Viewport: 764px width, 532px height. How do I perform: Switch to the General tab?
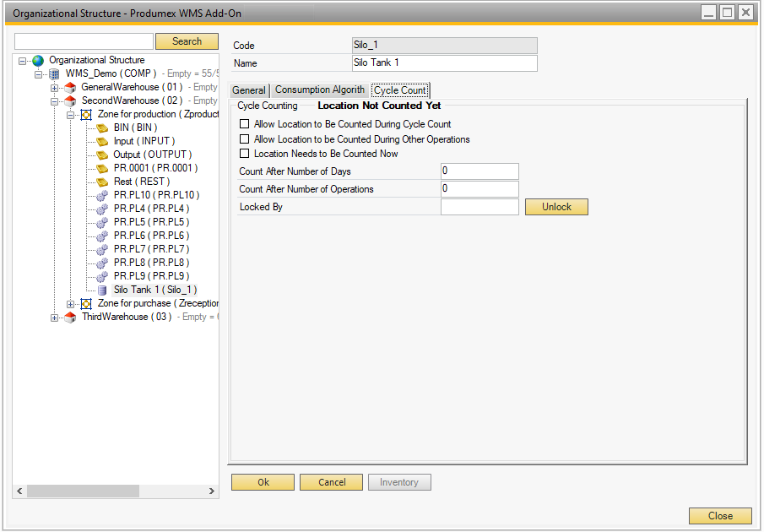click(249, 90)
